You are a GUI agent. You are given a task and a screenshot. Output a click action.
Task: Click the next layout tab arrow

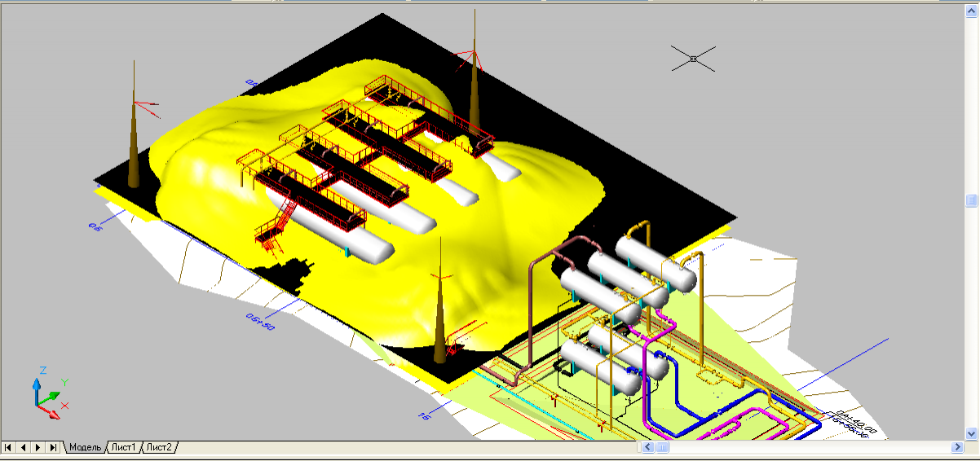click(38, 447)
